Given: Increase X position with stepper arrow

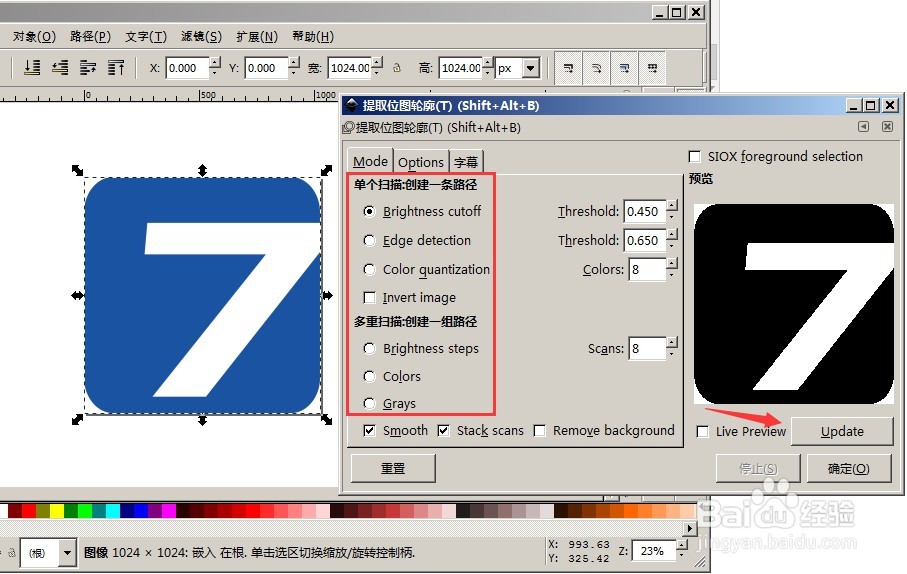Looking at the screenshot, I should (x=215, y=62).
